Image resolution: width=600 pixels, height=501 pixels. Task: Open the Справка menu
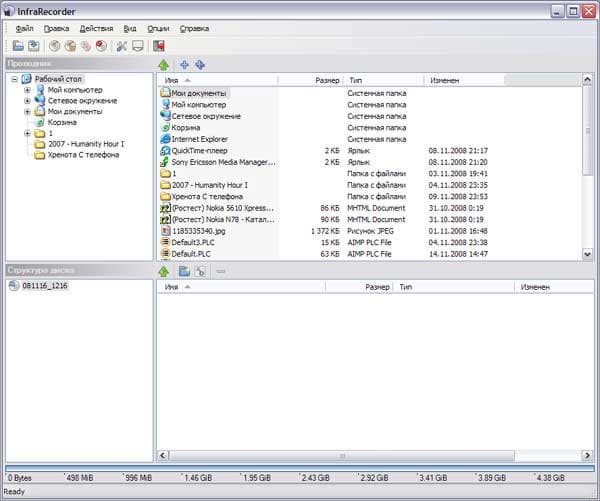(194, 28)
